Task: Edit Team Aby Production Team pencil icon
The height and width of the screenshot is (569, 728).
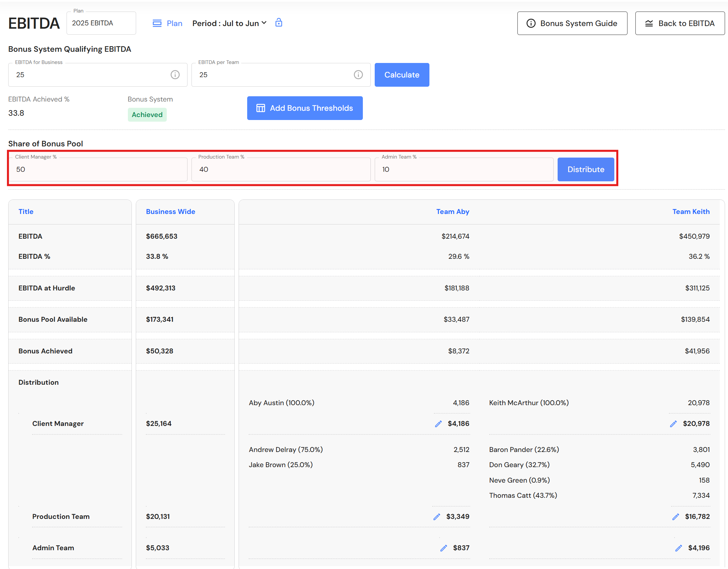Action: click(x=437, y=517)
